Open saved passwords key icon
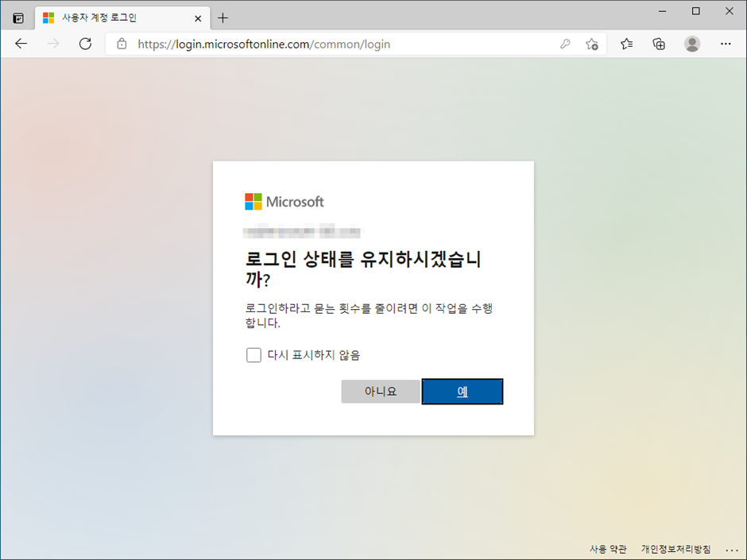This screenshot has height=560, width=747. [x=565, y=44]
